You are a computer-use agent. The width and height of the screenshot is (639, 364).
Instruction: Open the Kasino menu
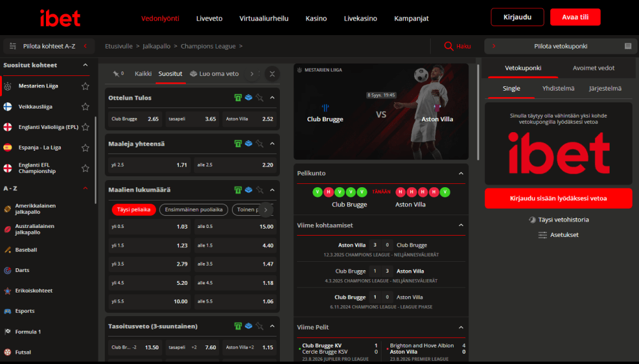point(316,19)
